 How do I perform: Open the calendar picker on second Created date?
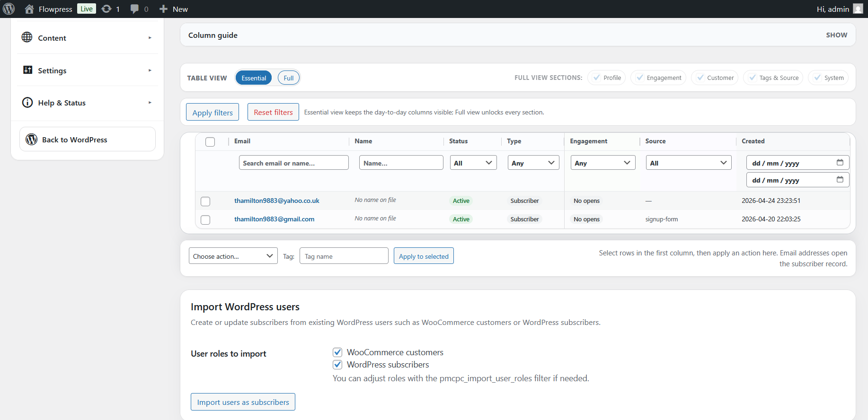[x=840, y=180]
